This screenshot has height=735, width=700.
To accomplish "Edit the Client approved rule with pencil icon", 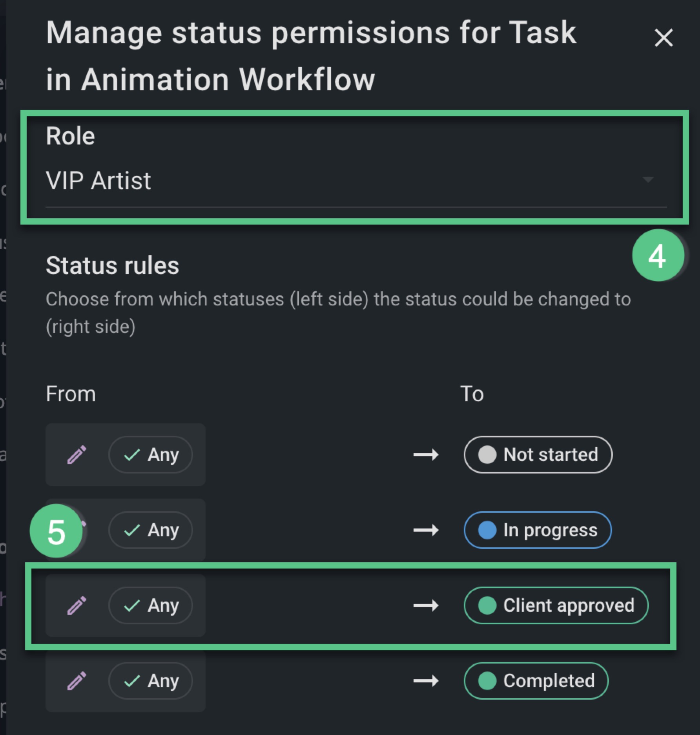I will coord(77,605).
